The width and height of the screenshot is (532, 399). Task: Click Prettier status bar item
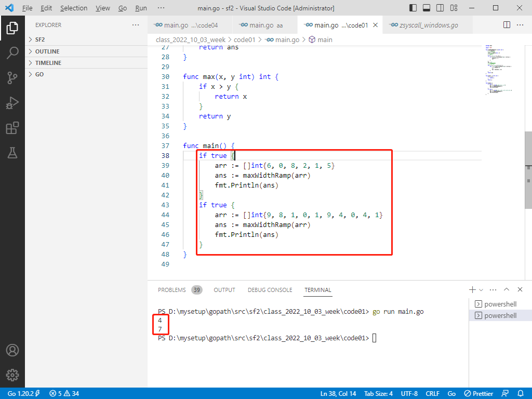click(x=478, y=394)
